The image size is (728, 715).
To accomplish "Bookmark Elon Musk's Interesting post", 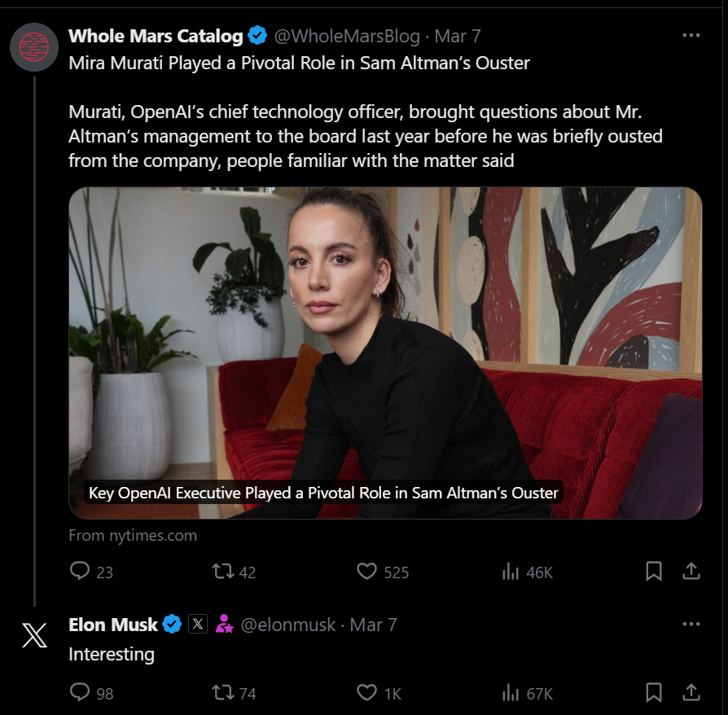I will click(653, 692).
